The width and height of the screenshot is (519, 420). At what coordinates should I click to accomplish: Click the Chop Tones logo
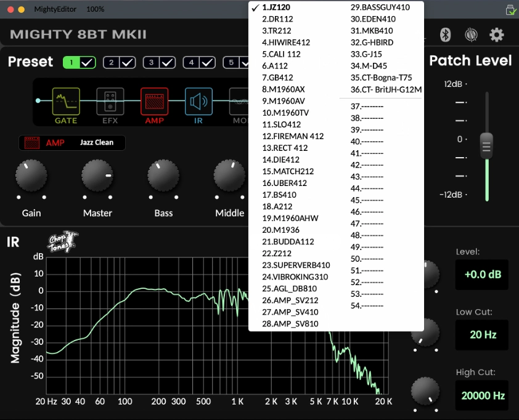click(63, 241)
